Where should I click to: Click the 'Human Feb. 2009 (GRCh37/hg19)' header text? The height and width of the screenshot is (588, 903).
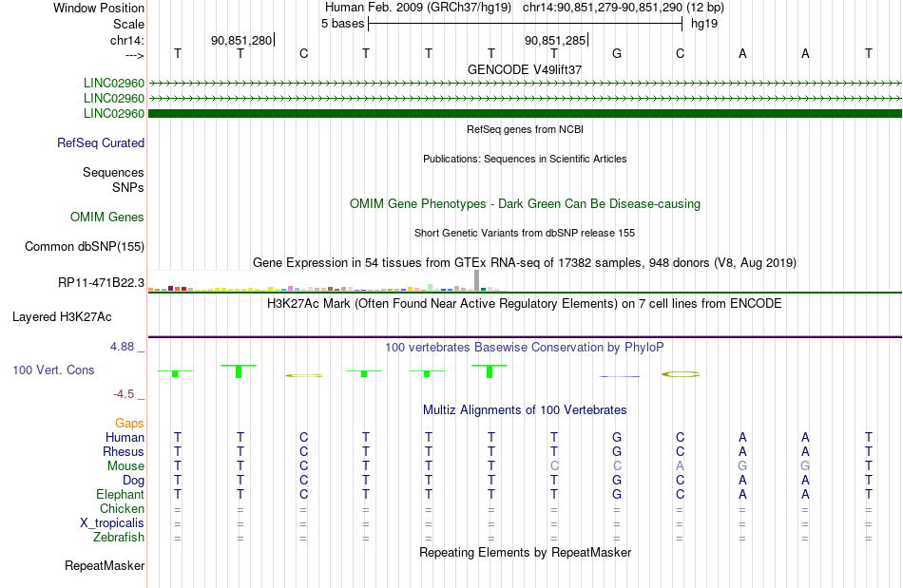(420, 8)
